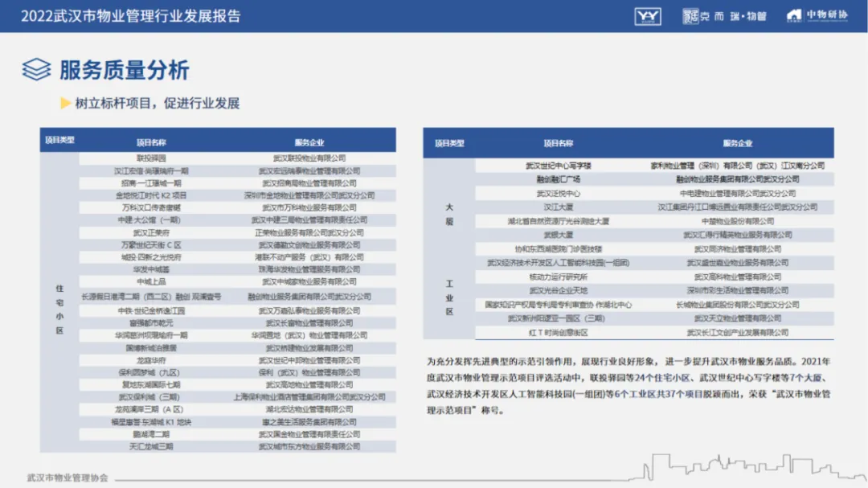The image size is (868, 488).
Task: Select the cell 武汉高科物业管理有限公司
Action: (737, 277)
